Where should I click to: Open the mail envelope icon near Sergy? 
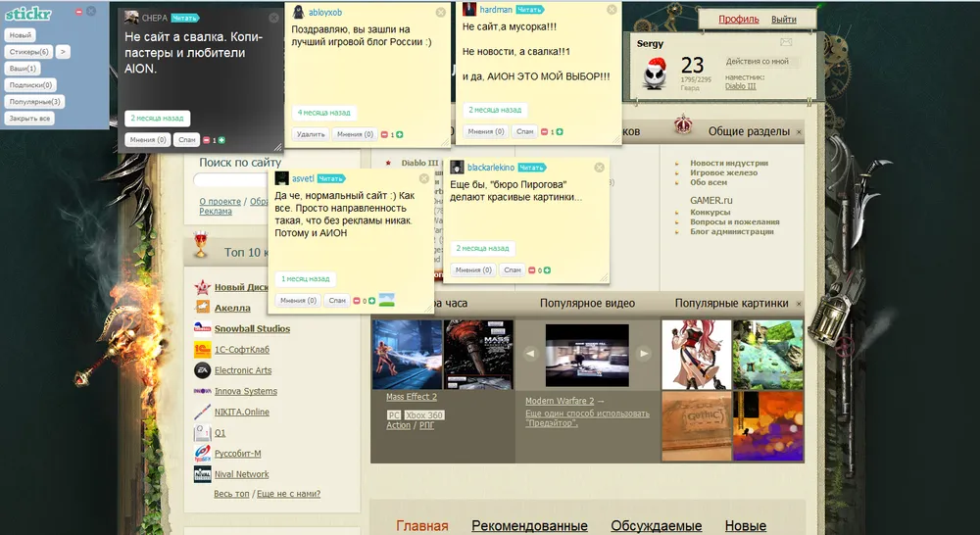786,42
